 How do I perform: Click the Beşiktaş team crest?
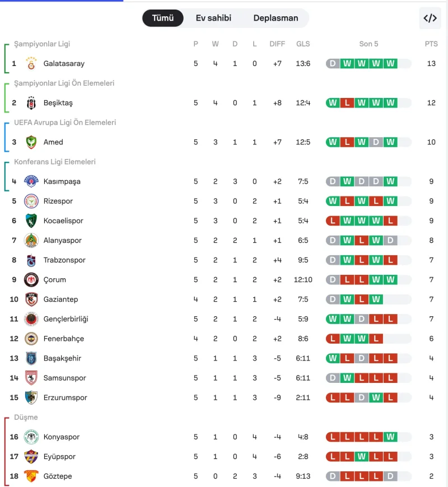[x=31, y=103]
